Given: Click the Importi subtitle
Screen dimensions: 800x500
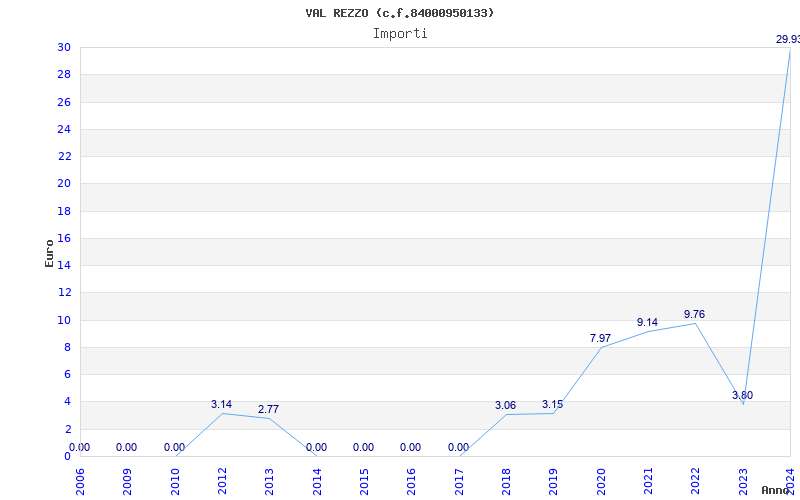Looking at the screenshot, I should tap(400, 34).
